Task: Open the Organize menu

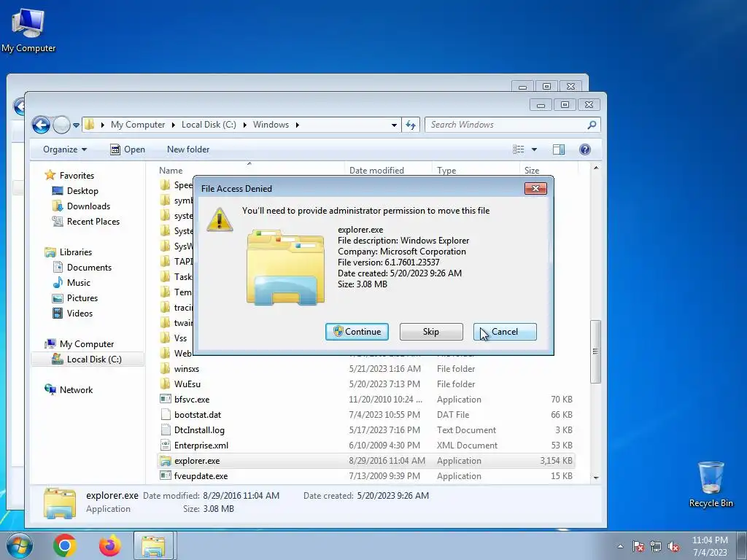Action: pos(65,149)
